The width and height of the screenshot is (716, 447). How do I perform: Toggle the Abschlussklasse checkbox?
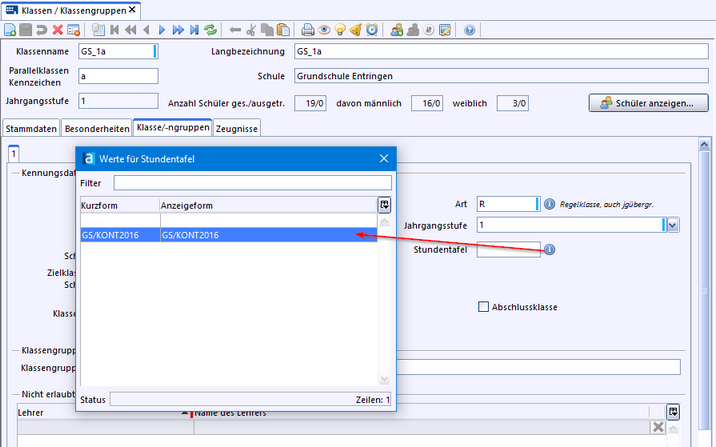coord(484,307)
